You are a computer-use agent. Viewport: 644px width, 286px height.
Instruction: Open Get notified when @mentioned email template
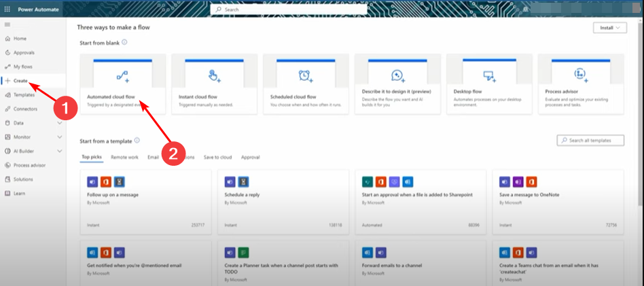[x=146, y=263]
